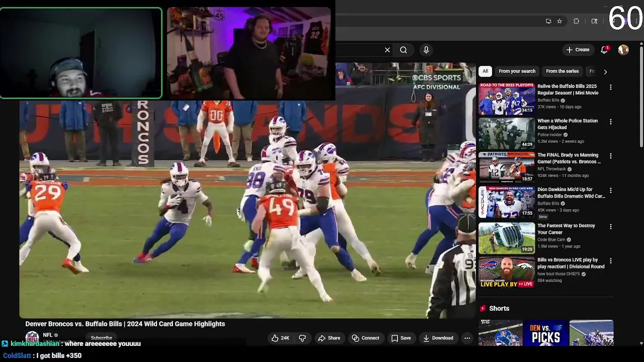Open options for When a Whole Police Station video
644x362 pixels.
tap(611, 122)
